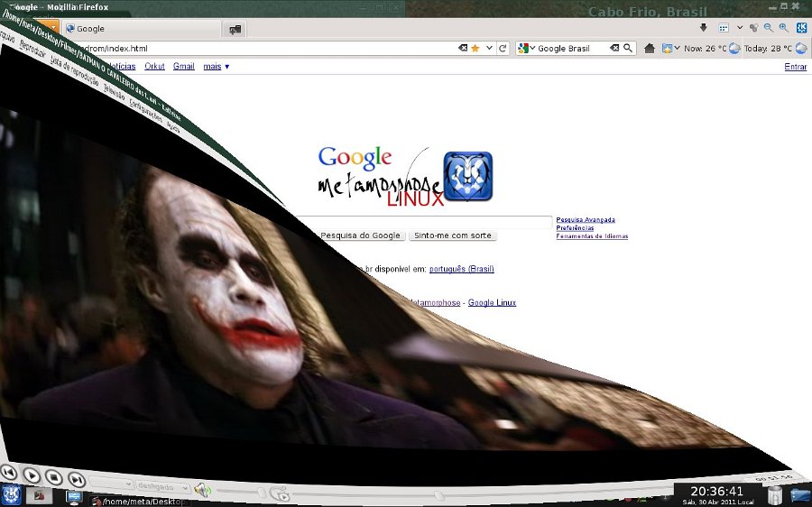The height and width of the screenshot is (507, 812).
Task: Open the 'Google Linux' link
Action: pyautogui.click(x=492, y=302)
